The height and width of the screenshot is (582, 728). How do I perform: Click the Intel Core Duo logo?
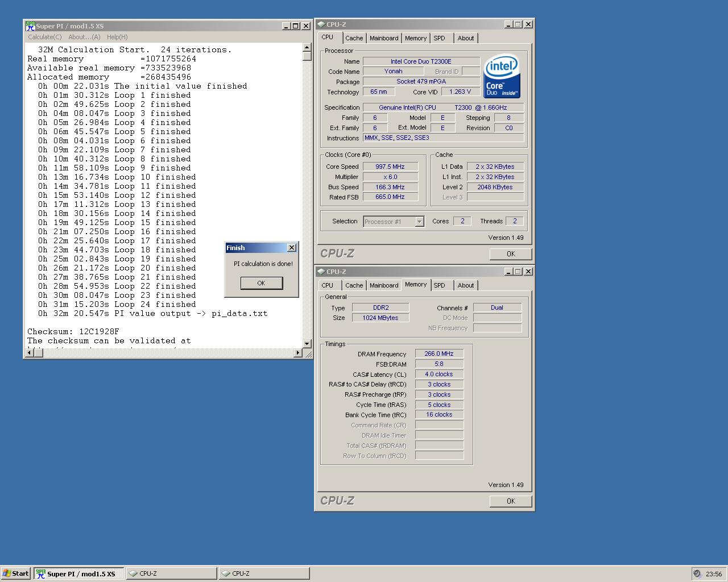(x=502, y=76)
